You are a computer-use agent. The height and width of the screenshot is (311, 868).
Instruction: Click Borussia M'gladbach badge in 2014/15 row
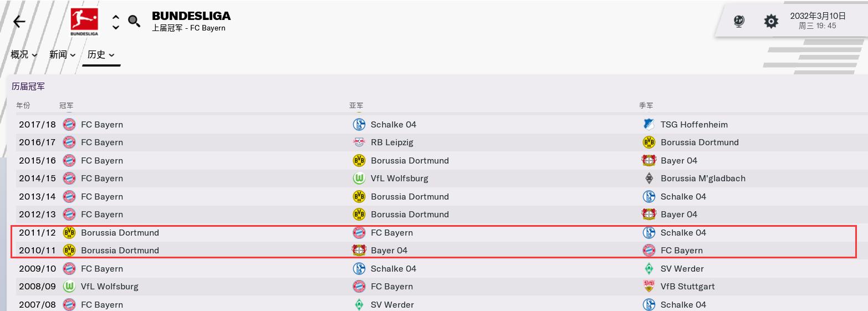649,179
